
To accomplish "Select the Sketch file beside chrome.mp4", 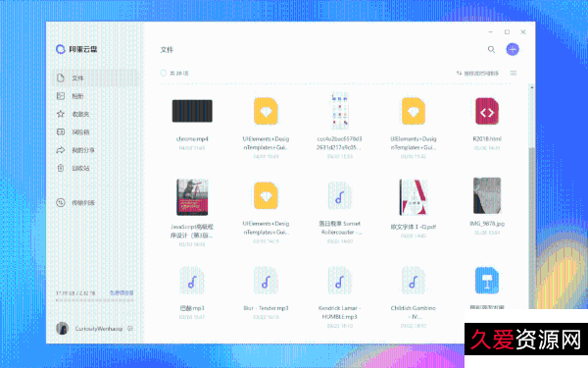I will click(x=266, y=111).
